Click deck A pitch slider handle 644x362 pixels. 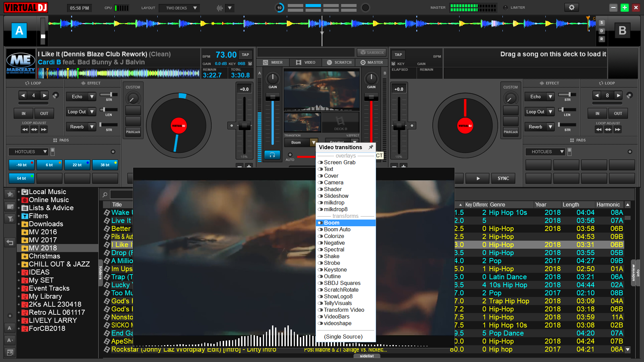pos(244,126)
